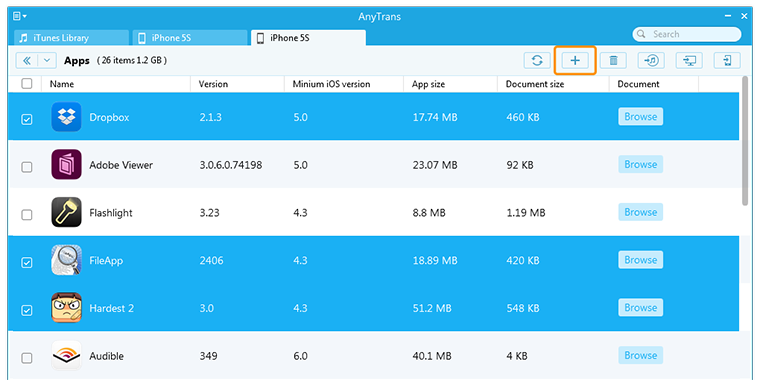Click the plus add apps button
The width and height of the screenshot is (760, 380).
point(575,61)
